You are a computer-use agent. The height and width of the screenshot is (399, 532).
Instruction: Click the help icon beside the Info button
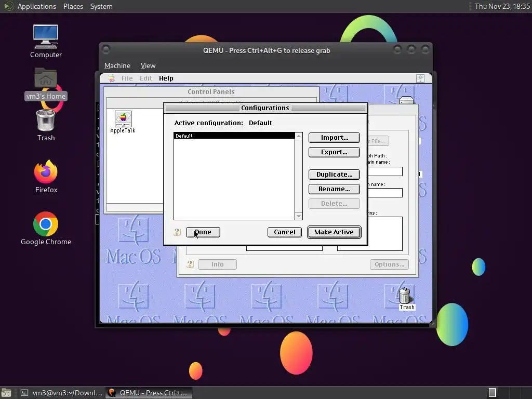pos(190,264)
